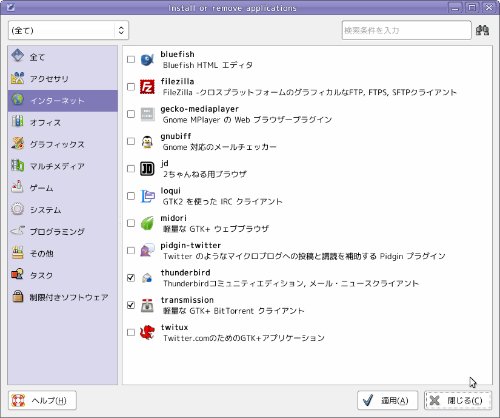Check the midori checkbox
500x418 pixels.
pyautogui.click(x=131, y=223)
